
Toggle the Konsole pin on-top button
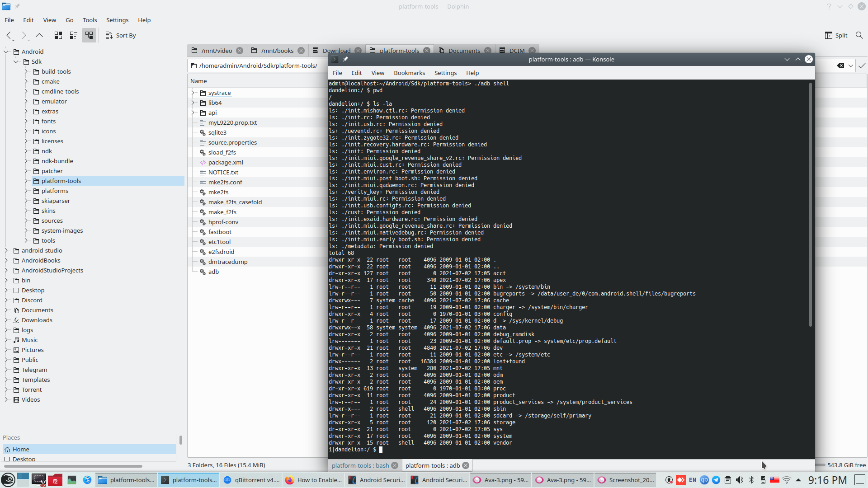[345, 59]
